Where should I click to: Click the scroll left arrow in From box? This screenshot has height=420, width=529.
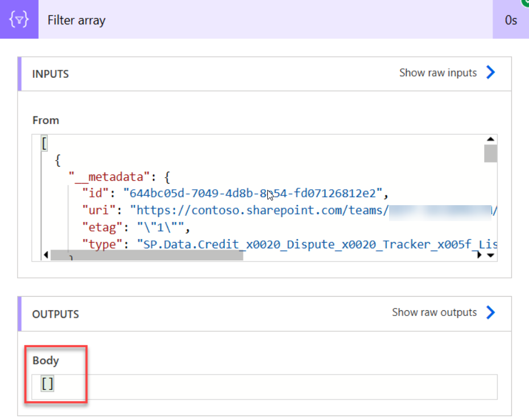46,255
